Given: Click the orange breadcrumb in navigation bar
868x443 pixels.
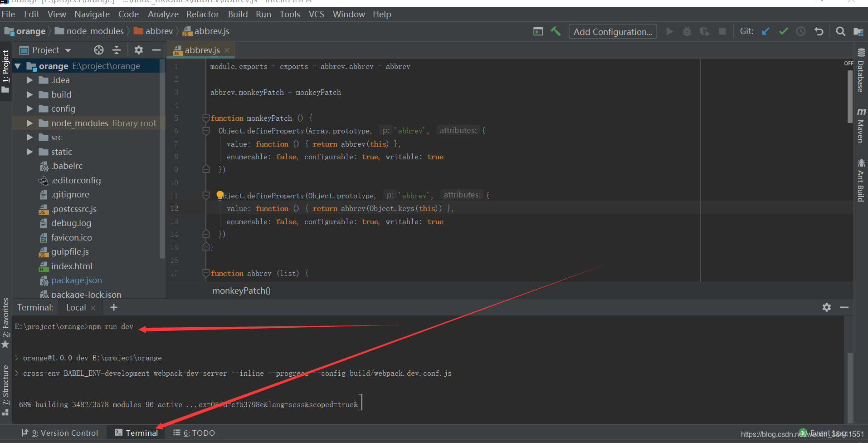Looking at the screenshot, I should point(25,31).
